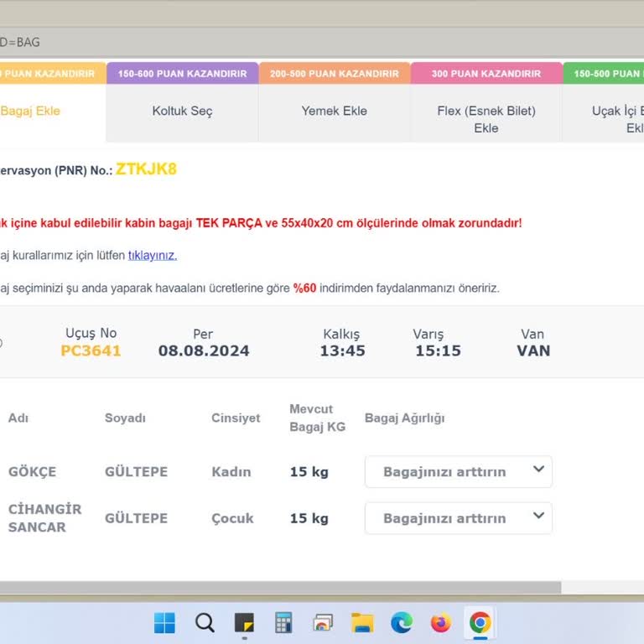Open the Windows Start menu
This screenshot has width=644, height=644.
(x=164, y=622)
